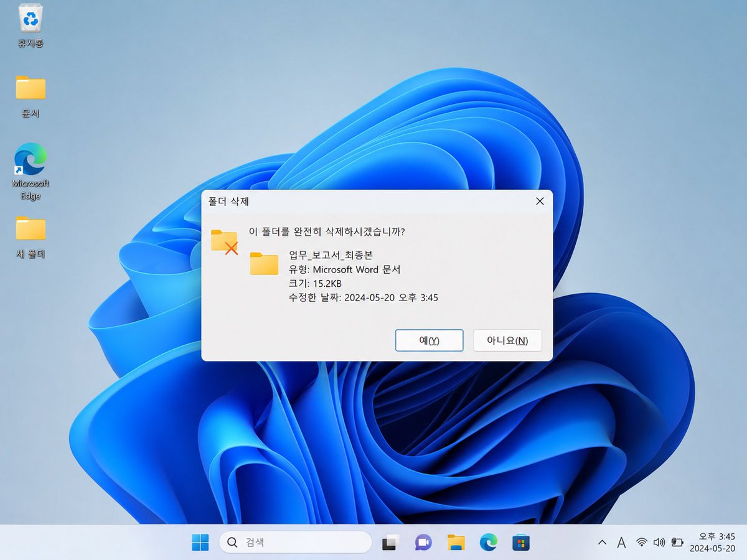Click the volume speaker tray icon

tap(659, 543)
